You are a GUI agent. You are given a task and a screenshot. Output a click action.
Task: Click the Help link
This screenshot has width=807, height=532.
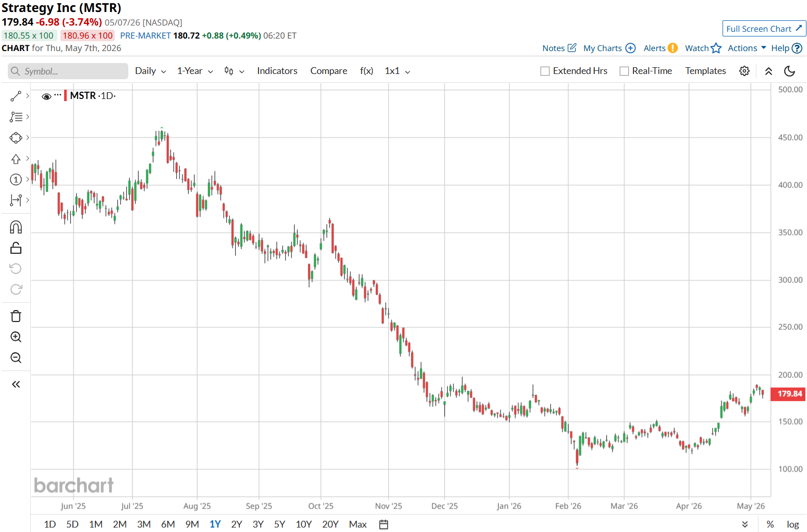(x=780, y=48)
